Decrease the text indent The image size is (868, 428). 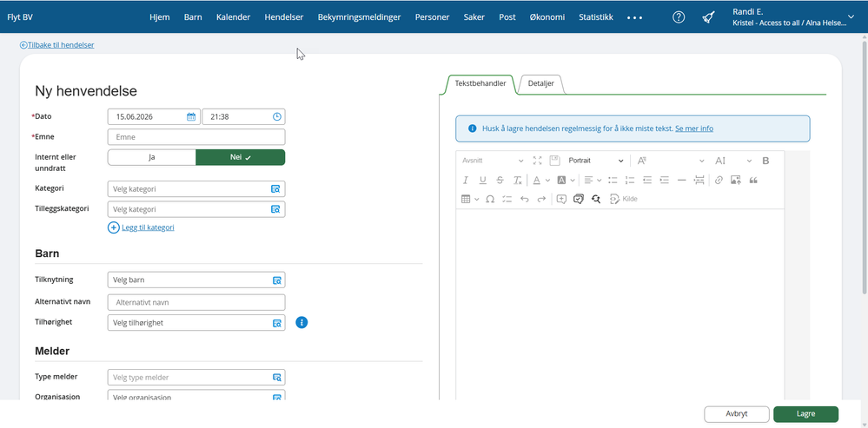647,180
